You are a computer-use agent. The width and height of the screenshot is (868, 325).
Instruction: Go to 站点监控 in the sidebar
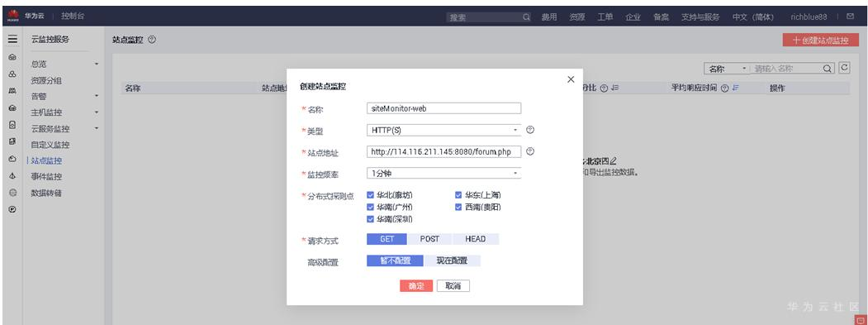click(x=46, y=160)
